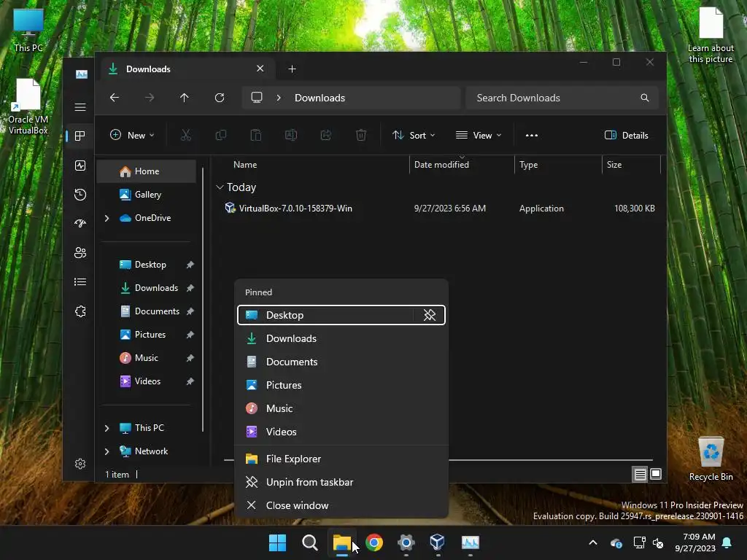
Task: Click the search magnifier in Search Downloads
Action: pyautogui.click(x=645, y=98)
